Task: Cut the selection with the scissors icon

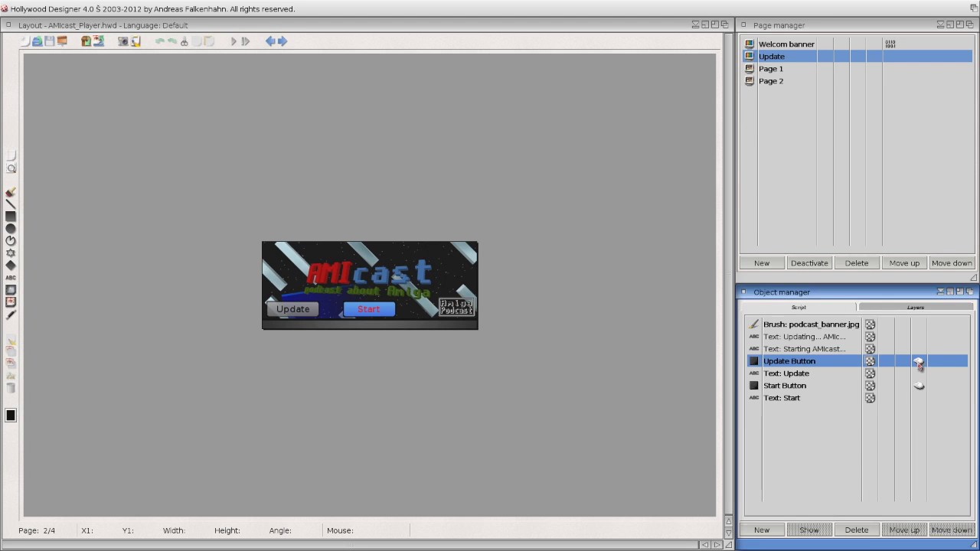Action: tap(184, 41)
